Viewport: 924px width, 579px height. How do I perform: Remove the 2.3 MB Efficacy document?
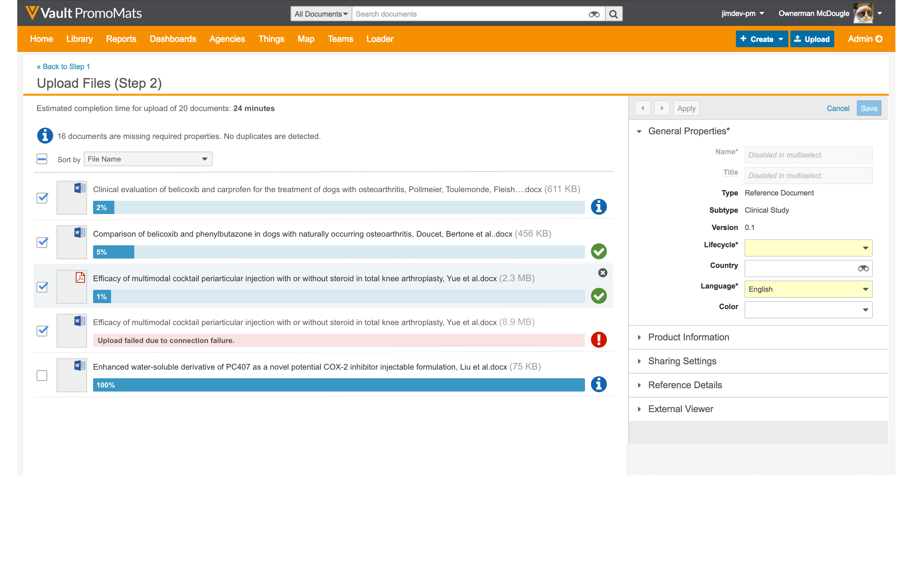click(602, 273)
